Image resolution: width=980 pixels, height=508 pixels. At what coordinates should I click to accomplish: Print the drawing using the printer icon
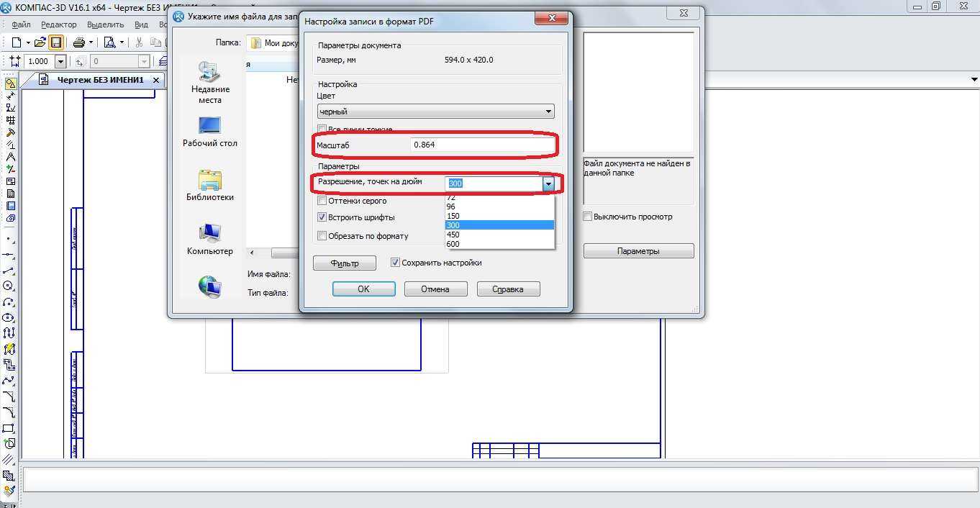(79, 42)
